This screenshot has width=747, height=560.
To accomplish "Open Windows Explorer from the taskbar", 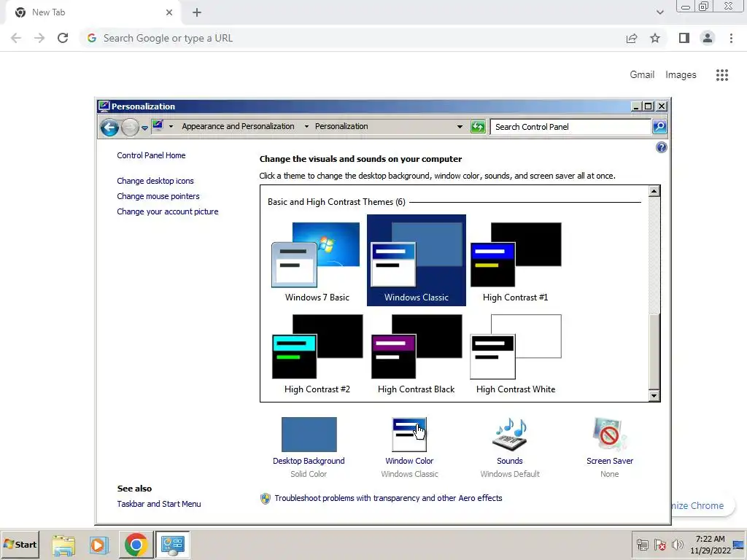I will click(x=63, y=545).
